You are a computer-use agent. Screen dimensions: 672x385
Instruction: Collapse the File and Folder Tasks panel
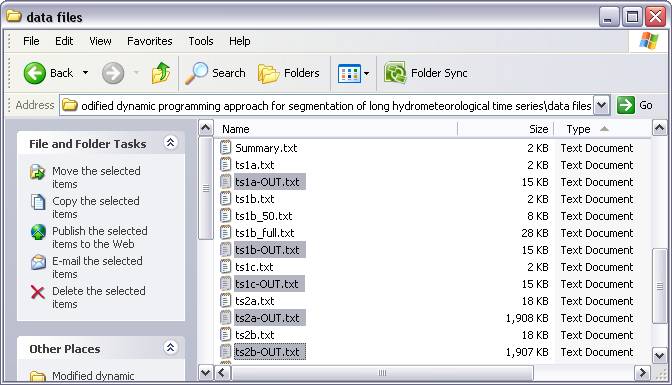tap(170, 142)
